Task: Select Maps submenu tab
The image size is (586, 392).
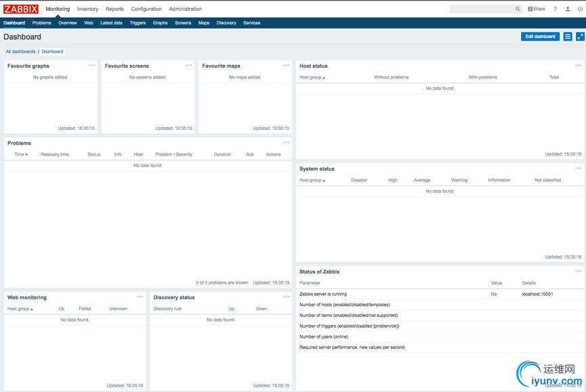Action: pos(204,23)
